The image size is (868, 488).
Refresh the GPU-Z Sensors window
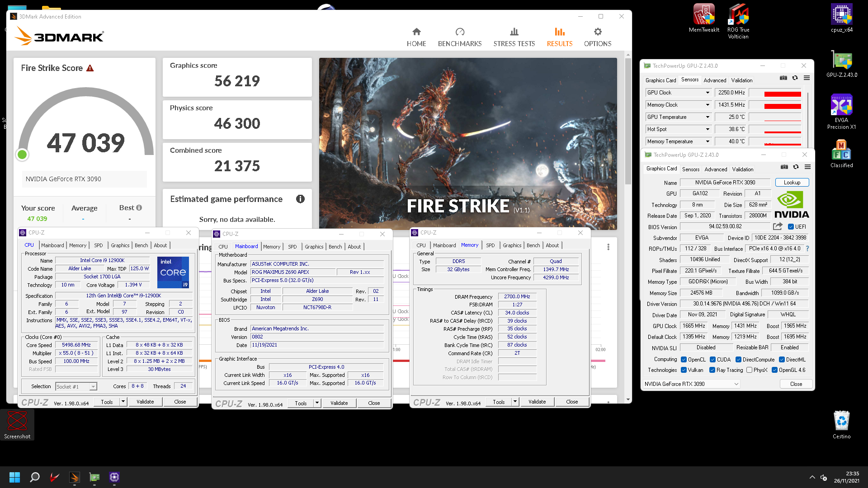(795, 78)
